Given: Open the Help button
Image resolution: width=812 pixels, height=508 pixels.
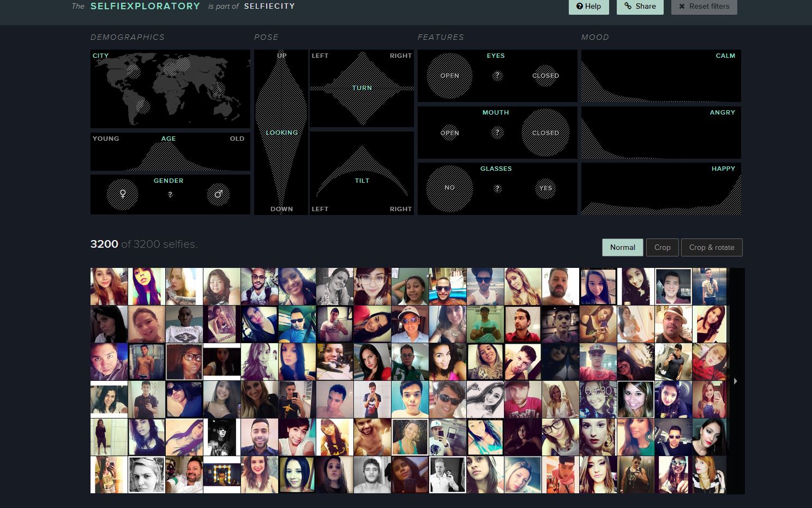Looking at the screenshot, I should [588, 7].
